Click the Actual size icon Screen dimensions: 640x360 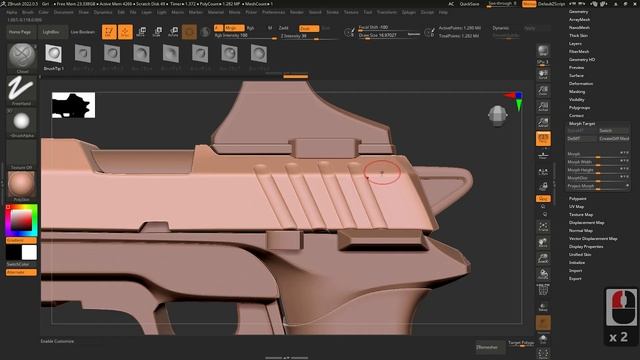click(543, 106)
